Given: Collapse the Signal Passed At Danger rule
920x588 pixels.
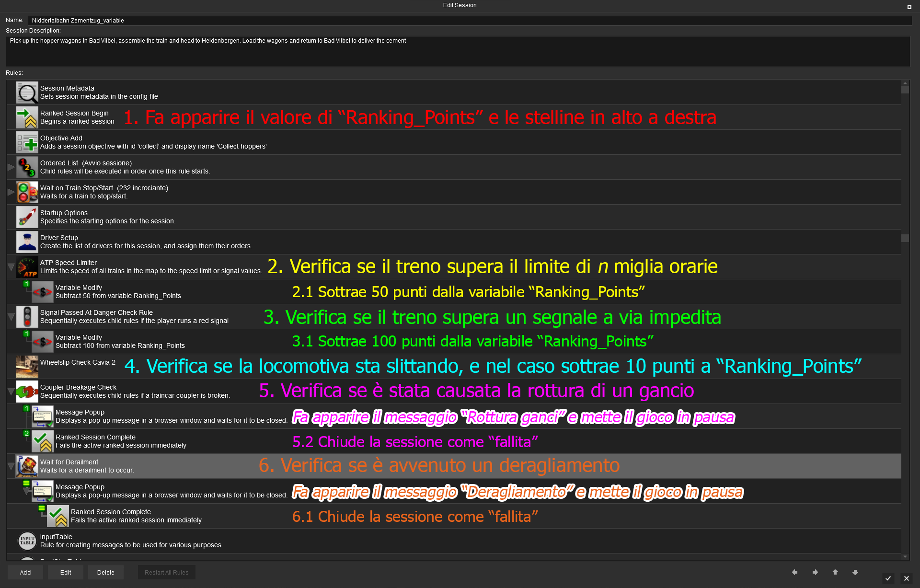Looking at the screenshot, I should (11, 317).
